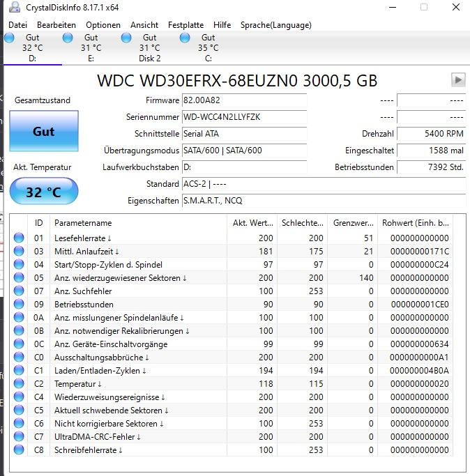Viewport: 470px width, 476px height.
Task: Click the Seriennummer field
Action: click(x=244, y=117)
